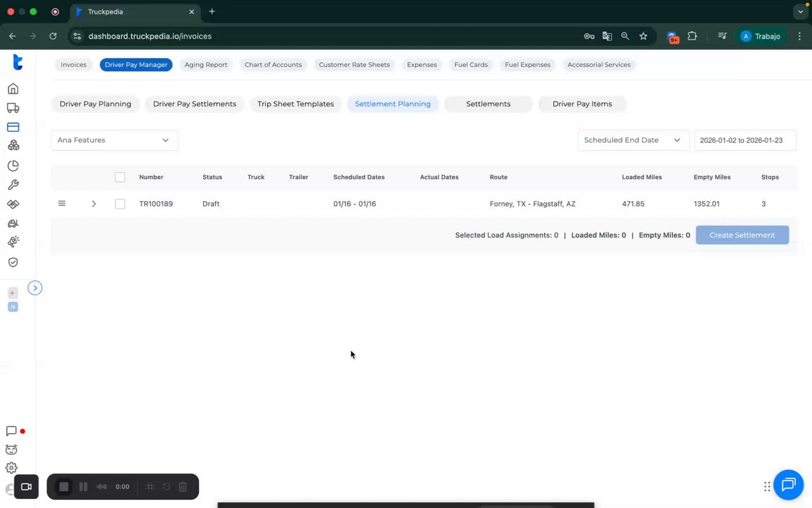Open Trip Sheet Templates
This screenshot has width=812, height=508.
(296, 104)
